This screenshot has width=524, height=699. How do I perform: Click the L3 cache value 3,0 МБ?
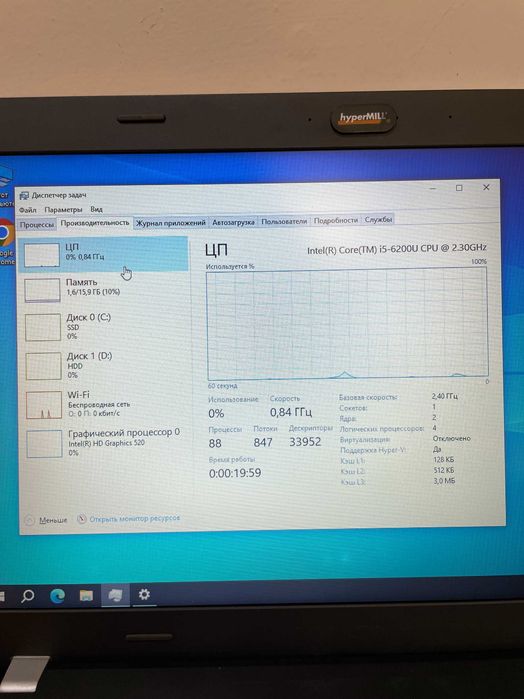tap(444, 481)
